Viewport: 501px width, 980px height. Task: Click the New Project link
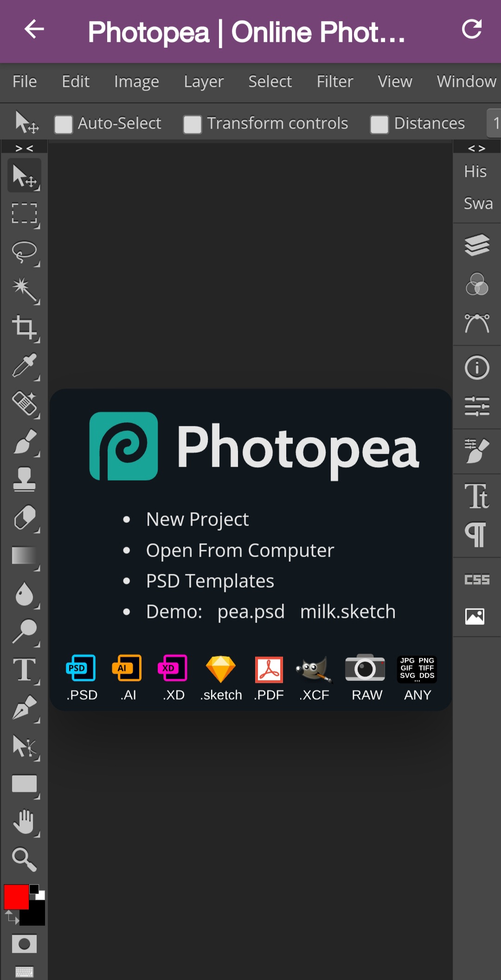tap(197, 519)
